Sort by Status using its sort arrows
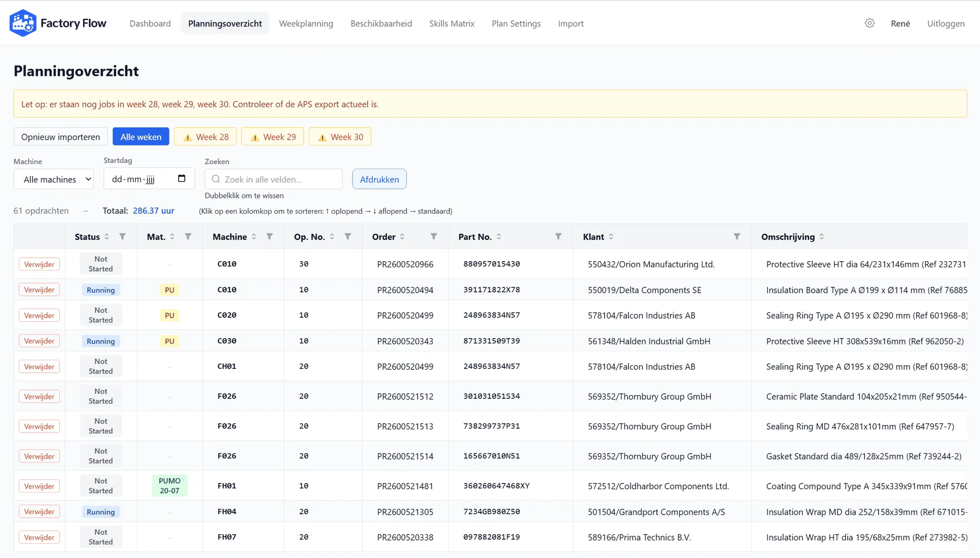The image size is (980, 558). click(x=107, y=236)
